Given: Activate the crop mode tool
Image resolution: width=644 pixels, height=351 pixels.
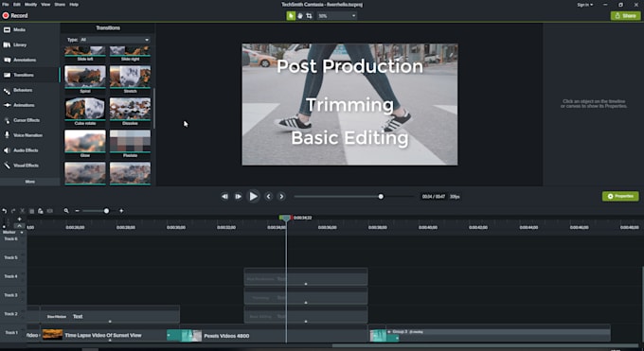Looking at the screenshot, I should [310, 15].
